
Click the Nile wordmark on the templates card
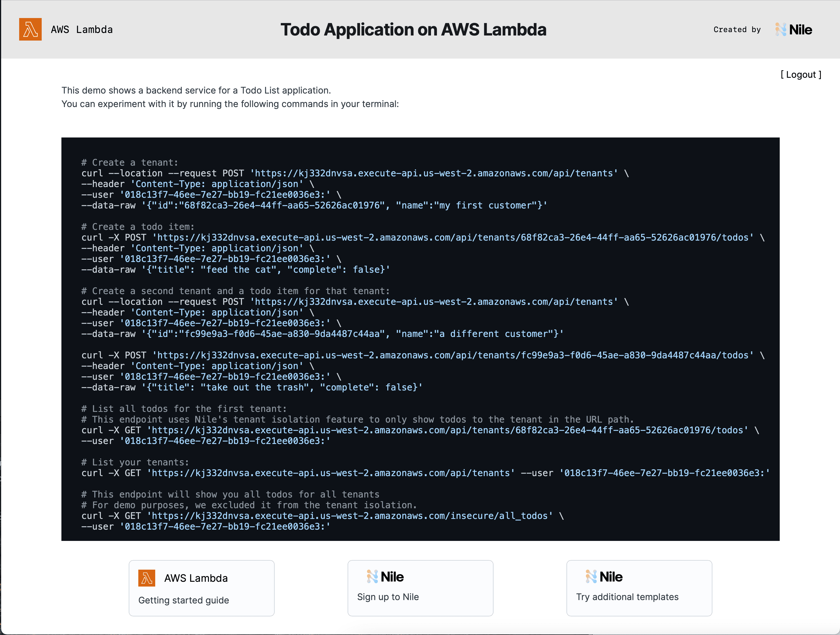[x=611, y=576]
